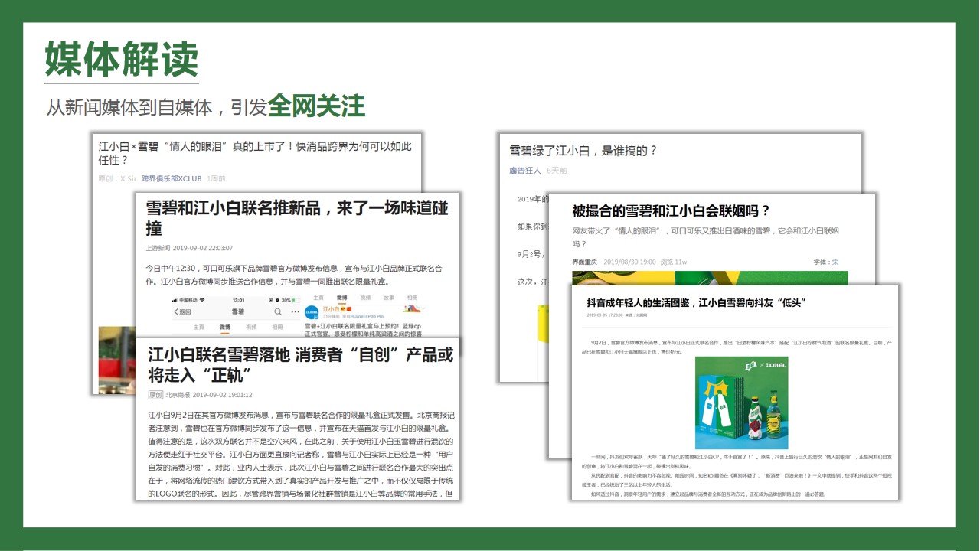Image resolution: width=980 pixels, height=551 pixels.
Task: Select the 视频 tab under 雪碧 header
Action: 251,327
